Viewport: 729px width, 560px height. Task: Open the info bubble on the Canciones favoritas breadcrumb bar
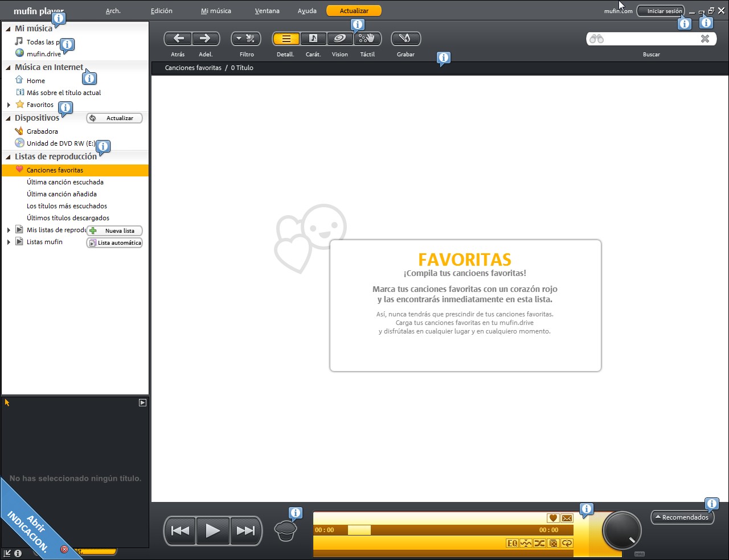click(444, 58)
